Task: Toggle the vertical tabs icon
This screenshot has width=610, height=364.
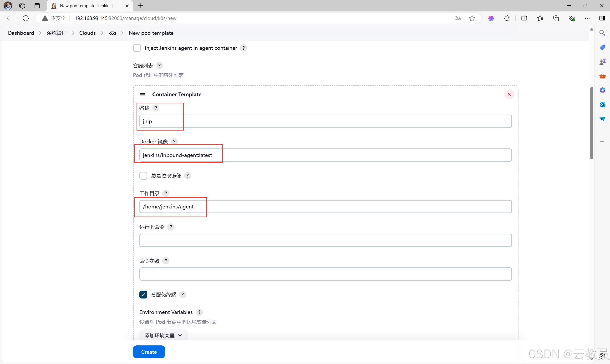Action: click(x=37, y=6)
